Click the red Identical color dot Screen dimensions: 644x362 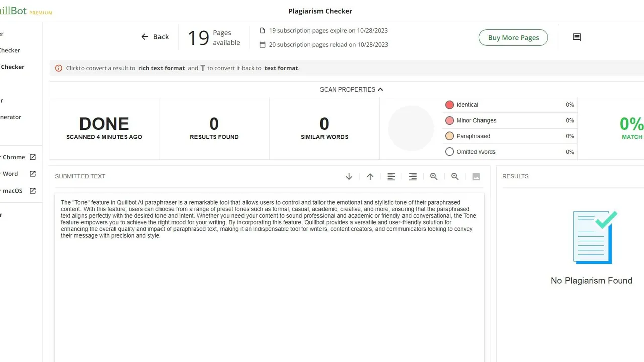coord(449,105)
